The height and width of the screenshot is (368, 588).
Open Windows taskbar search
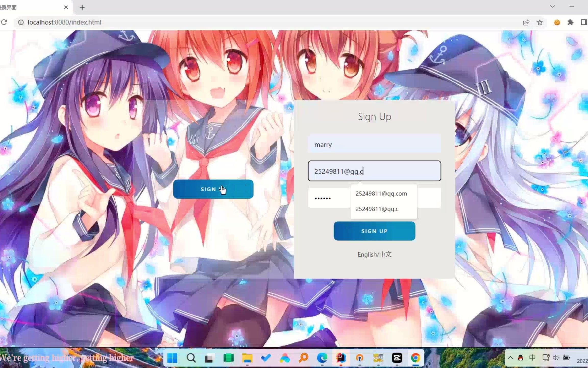tap(191, 358)
